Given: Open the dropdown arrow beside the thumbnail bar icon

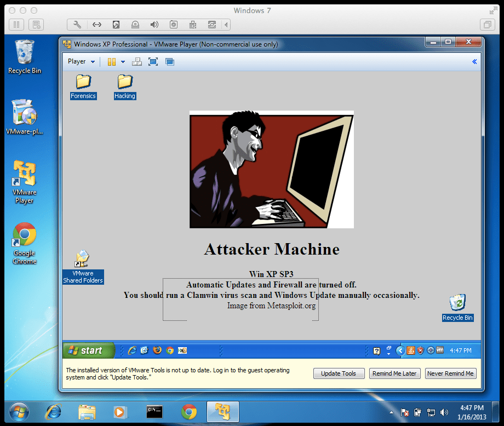Looking at the screenshot, I should (123, 61).
